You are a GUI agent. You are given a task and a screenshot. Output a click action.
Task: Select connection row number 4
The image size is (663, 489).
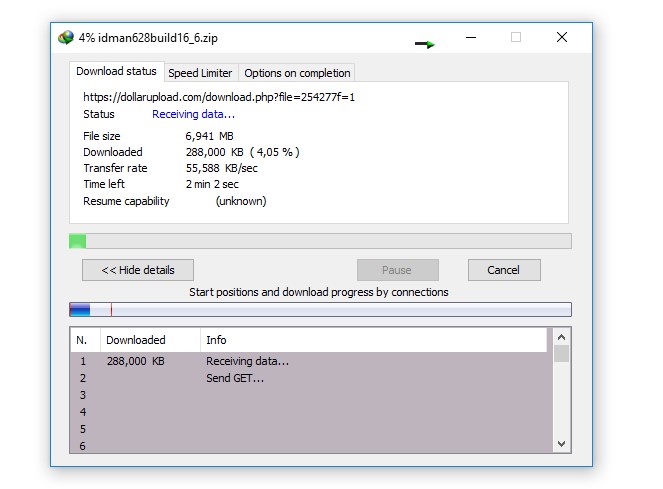tap(311, 412)
